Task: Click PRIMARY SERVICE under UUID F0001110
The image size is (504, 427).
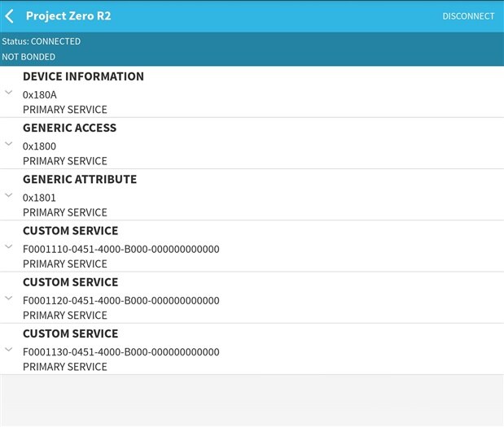Action: pos(65,264)
